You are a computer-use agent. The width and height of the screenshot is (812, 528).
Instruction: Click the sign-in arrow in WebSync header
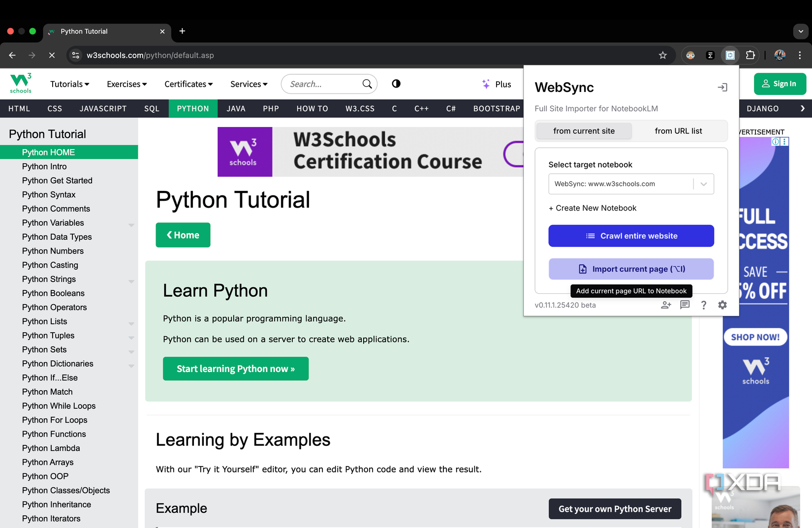pyautogui.click(x=722, y=87)
